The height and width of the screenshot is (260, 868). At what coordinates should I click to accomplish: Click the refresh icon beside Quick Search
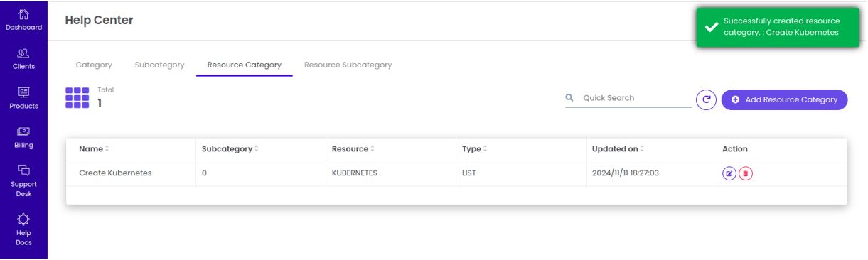pos(705,100)
